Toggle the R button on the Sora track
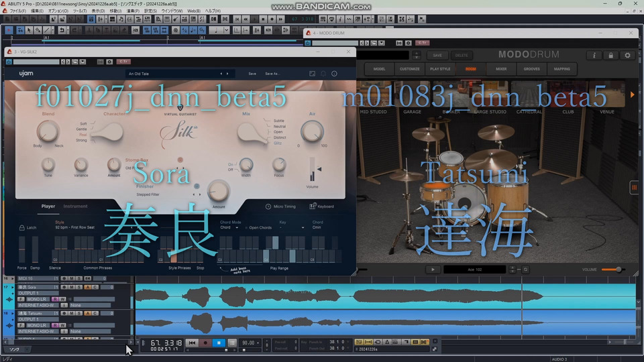 pyautogui.click(x=55, y=299)
